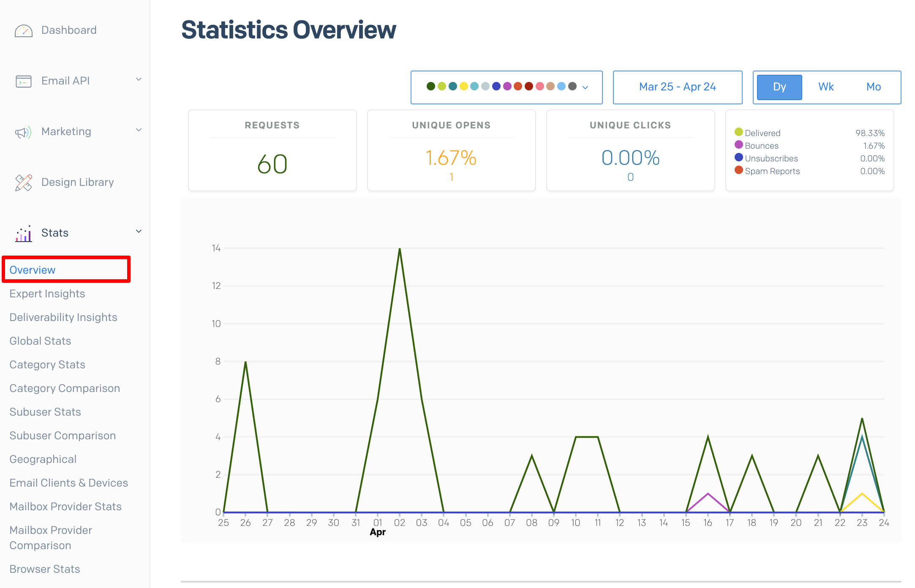915x588 pixels.
Task: Open the Mar 25 - Apr 24 date picker
Action: click(x=678, y=87)
